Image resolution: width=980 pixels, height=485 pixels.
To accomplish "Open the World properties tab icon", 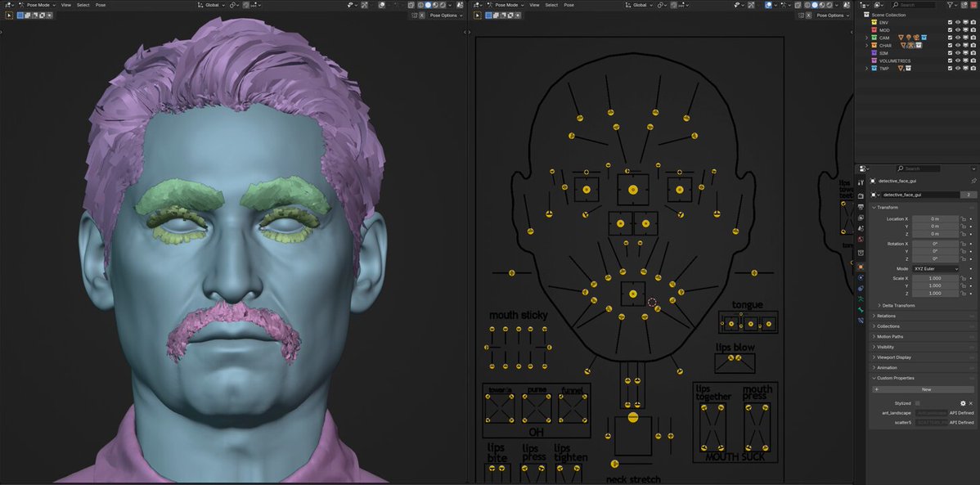I will pos(861,239).
